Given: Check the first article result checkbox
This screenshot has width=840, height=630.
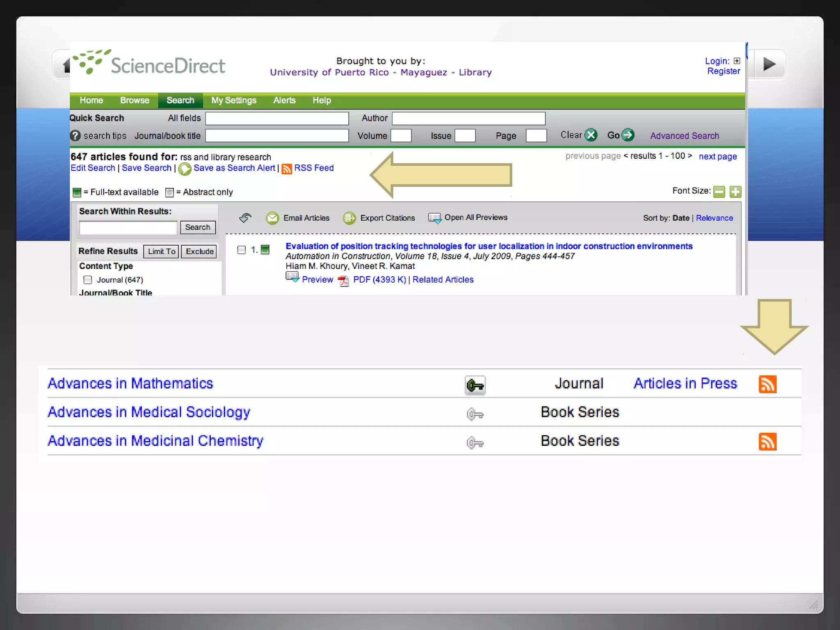Looking at the screenshot, I should coord(242,250).
